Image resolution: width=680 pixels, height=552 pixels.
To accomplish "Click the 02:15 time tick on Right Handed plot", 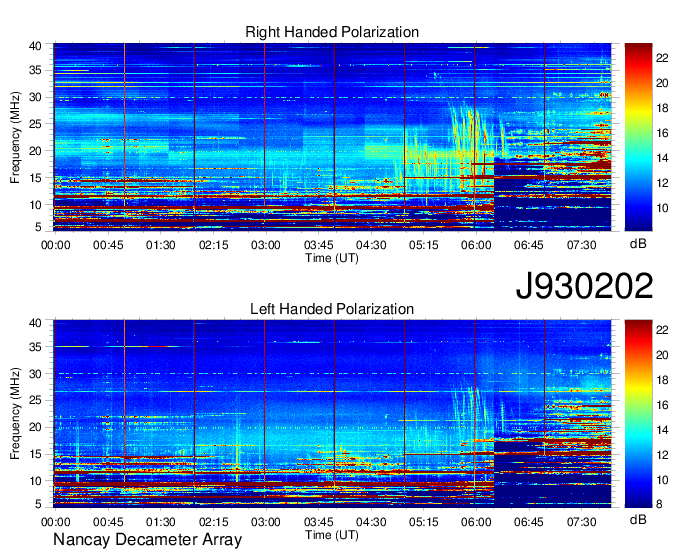I will 213,245.
